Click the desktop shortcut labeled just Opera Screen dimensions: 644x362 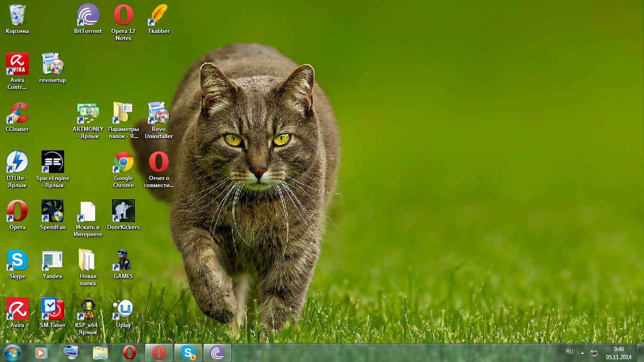17,215
